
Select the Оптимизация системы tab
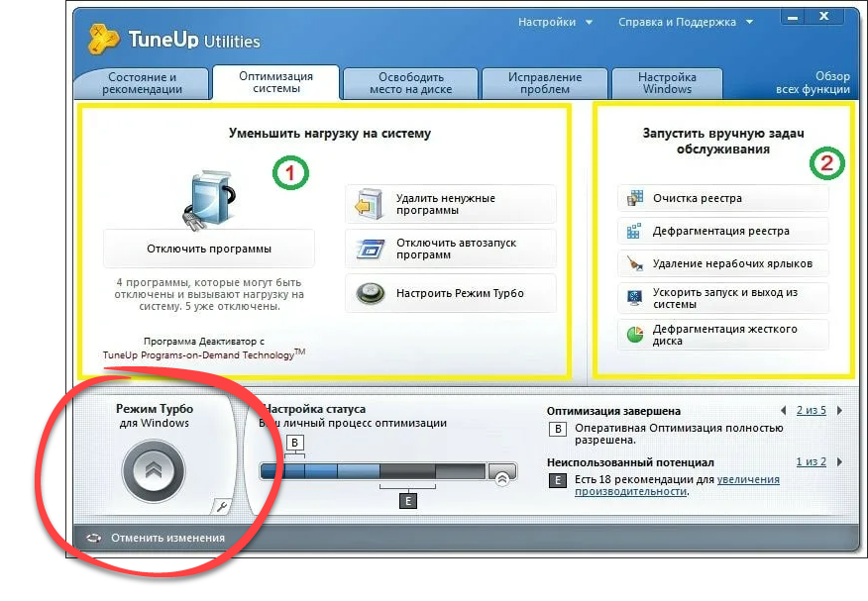(x=275, y=82)
